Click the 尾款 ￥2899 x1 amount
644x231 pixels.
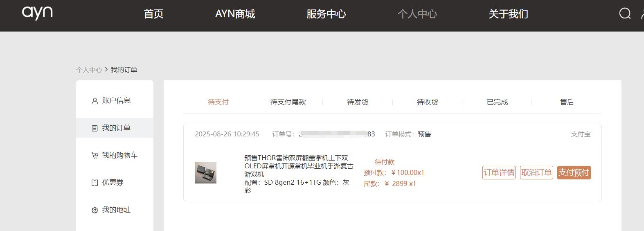[x=390, y=183]
